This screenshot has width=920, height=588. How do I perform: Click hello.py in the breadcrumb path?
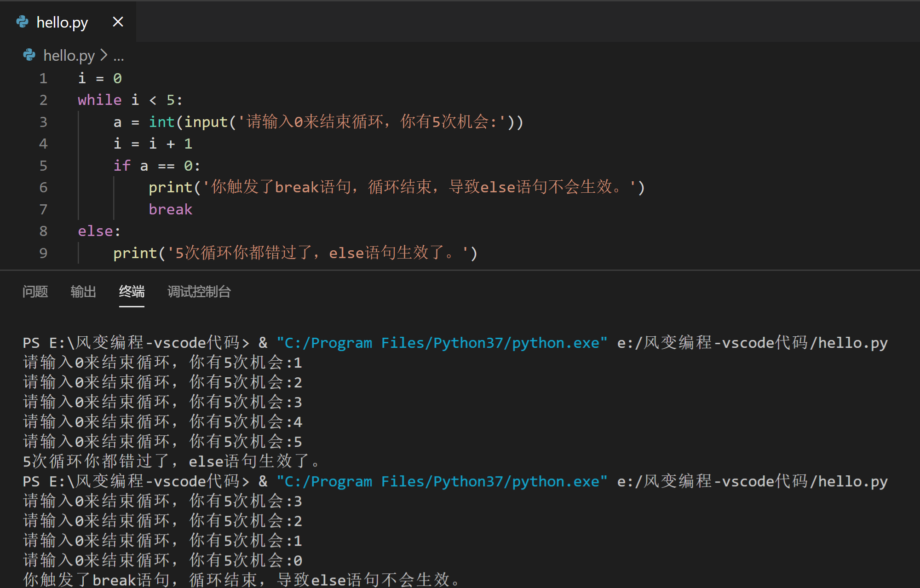point(69,56)
